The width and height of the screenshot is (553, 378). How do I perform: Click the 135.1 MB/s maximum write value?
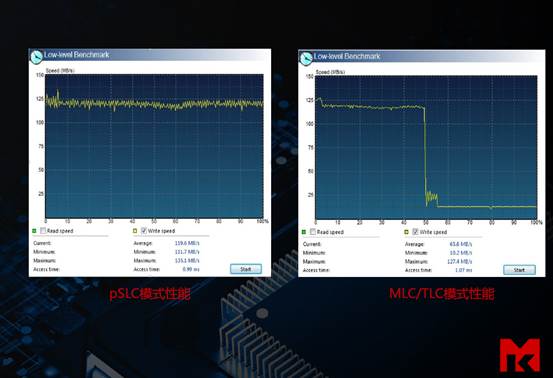click(x=187, y=261)
